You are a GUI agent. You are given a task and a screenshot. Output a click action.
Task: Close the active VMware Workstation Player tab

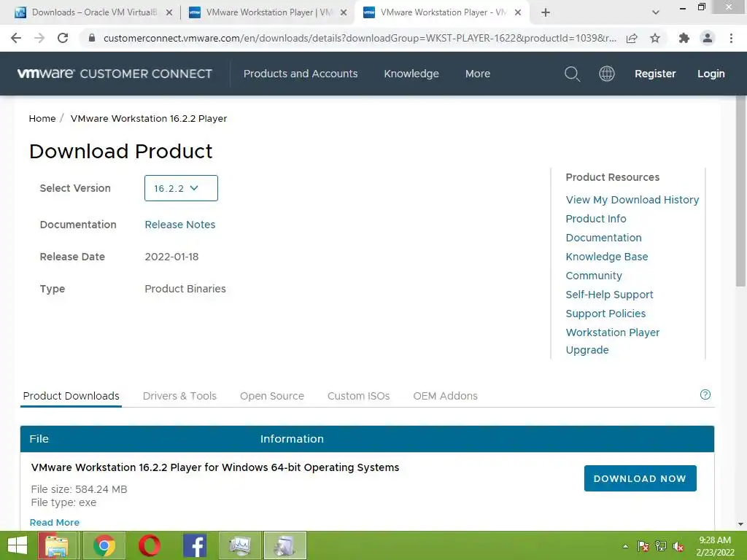click(x=518, y=13)
